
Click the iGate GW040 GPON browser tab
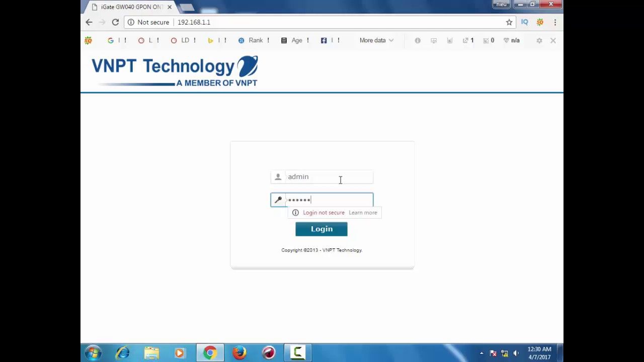(x=132, y=7)
